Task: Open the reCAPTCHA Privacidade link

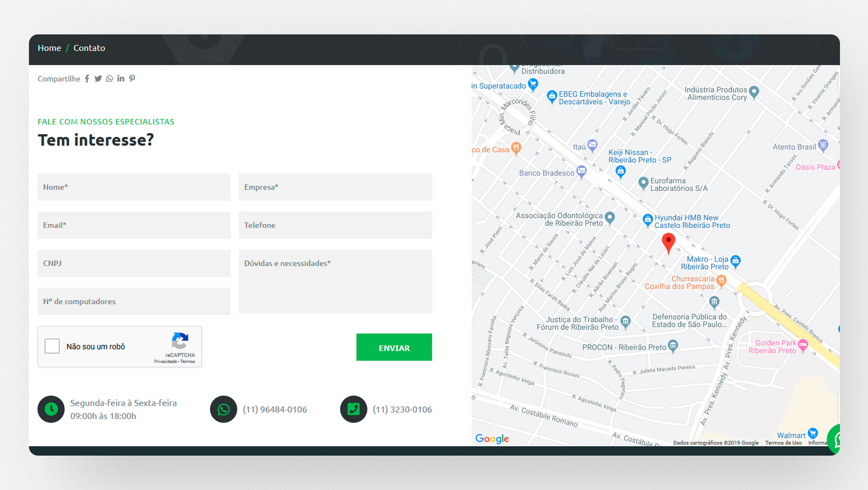Action: tap(165, 362)
